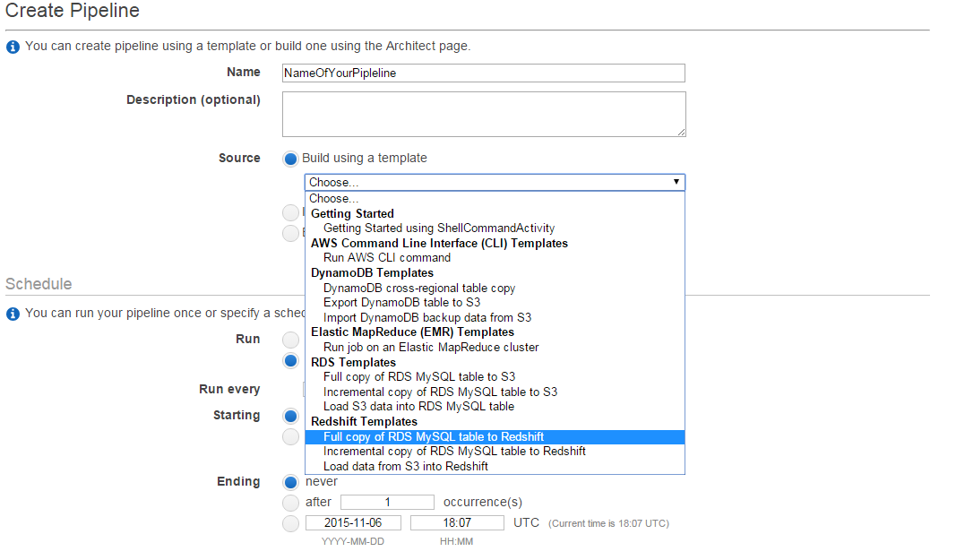Pick 'Full copy of RDS MySQL table to Redshift'
Image resolution: width=956 pixels, height=560 pixels.
434,437
